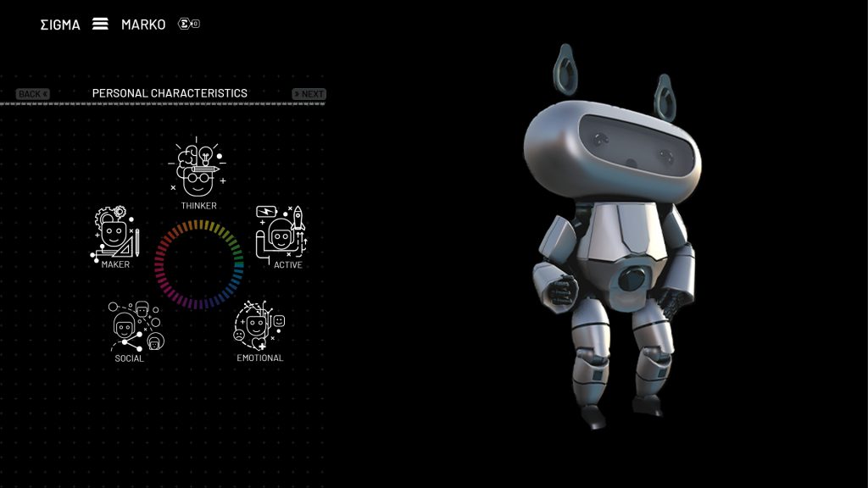Click the THINKER label text
This screenshot has width=868, height=488.
(x=198, y=206)
